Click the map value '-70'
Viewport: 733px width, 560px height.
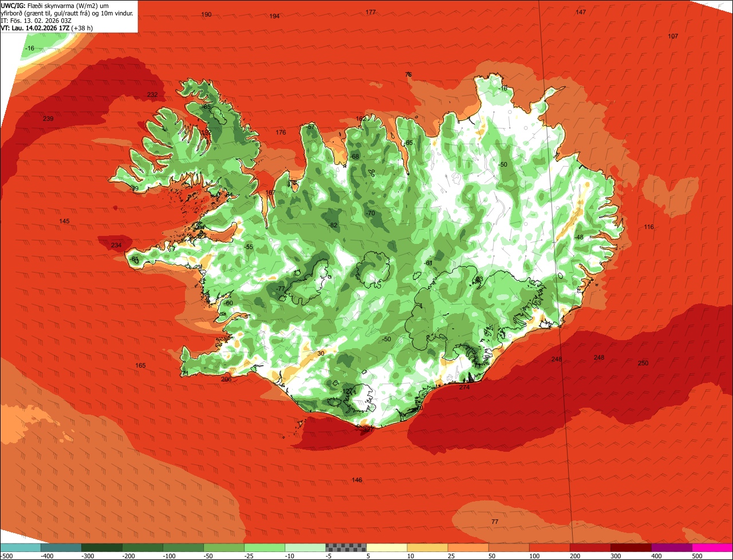tap(370, 213)
